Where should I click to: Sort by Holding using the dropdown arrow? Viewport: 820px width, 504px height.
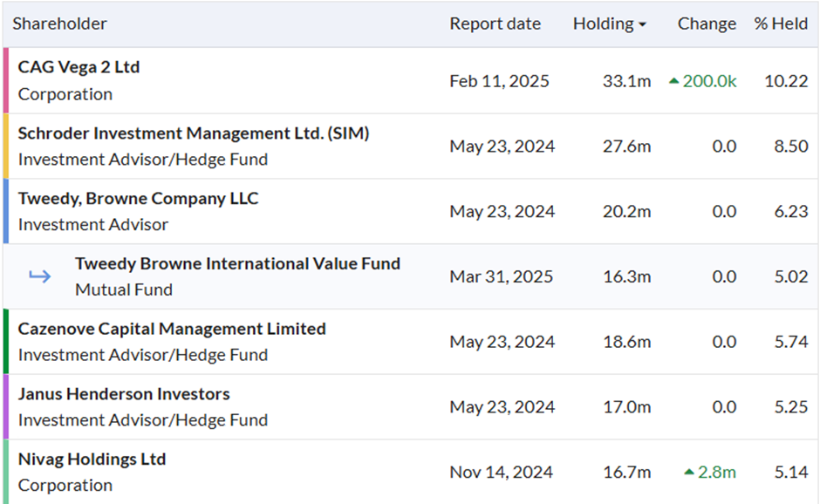643,24
